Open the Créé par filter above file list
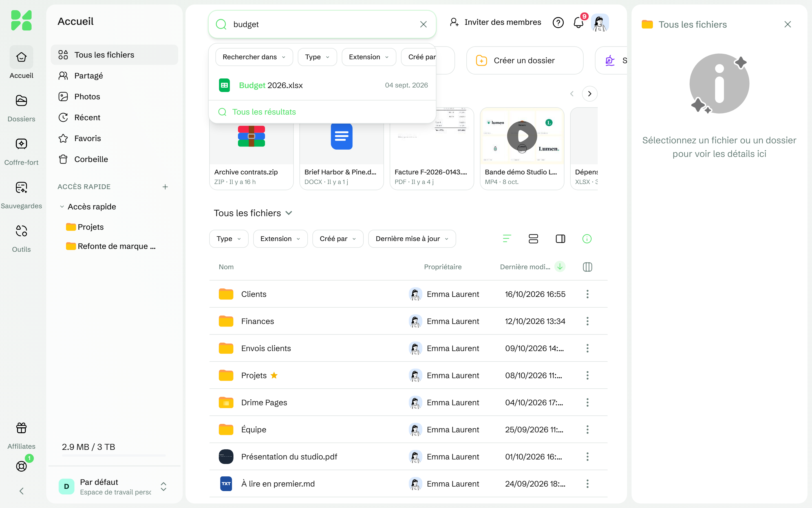The width and height of the screenshot is (812, 508). pyautogui.click(x=337, y=238)
